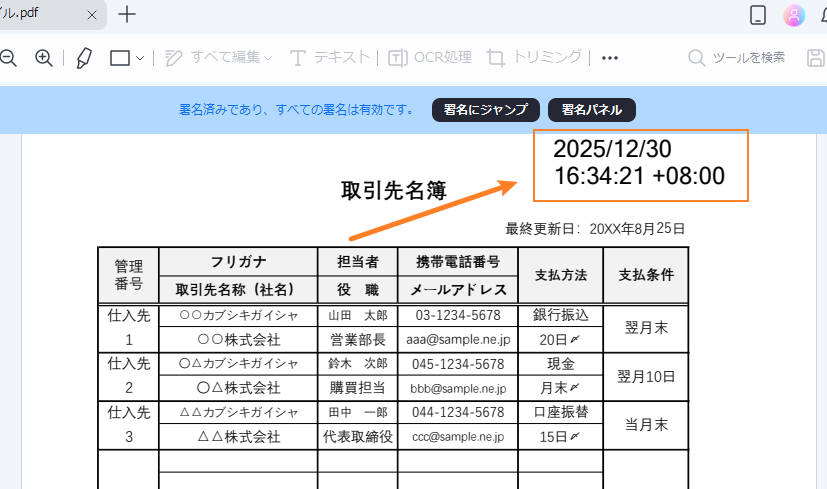Close the .pdf document tab
The width and height of the screenshot is (827, 489).
(92, 15)
